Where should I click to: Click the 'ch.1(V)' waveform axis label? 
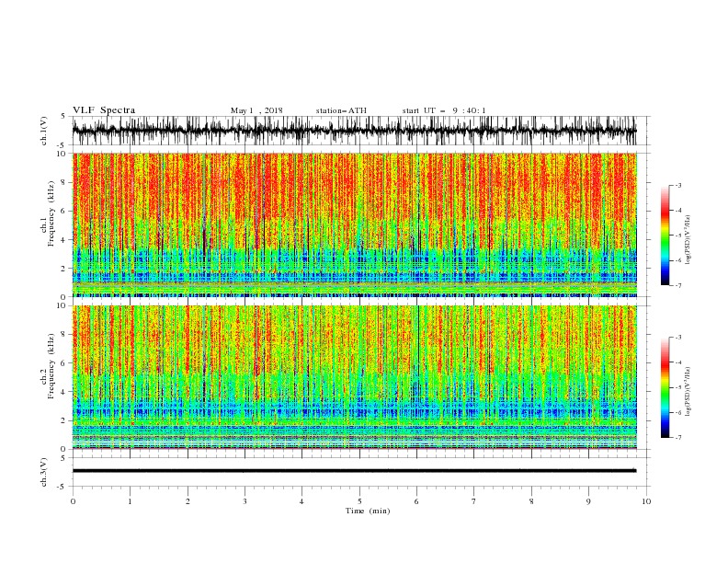[x=44, y=131]
